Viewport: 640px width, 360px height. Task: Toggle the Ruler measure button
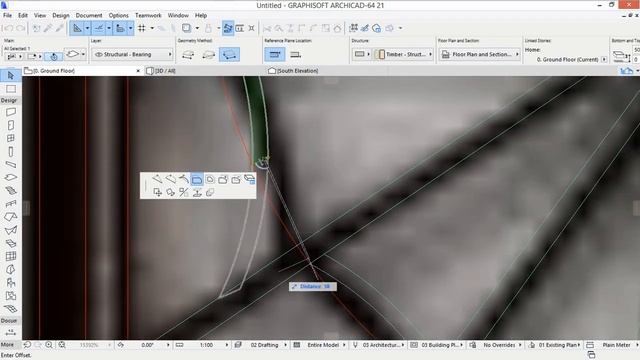tap(120, 28)
